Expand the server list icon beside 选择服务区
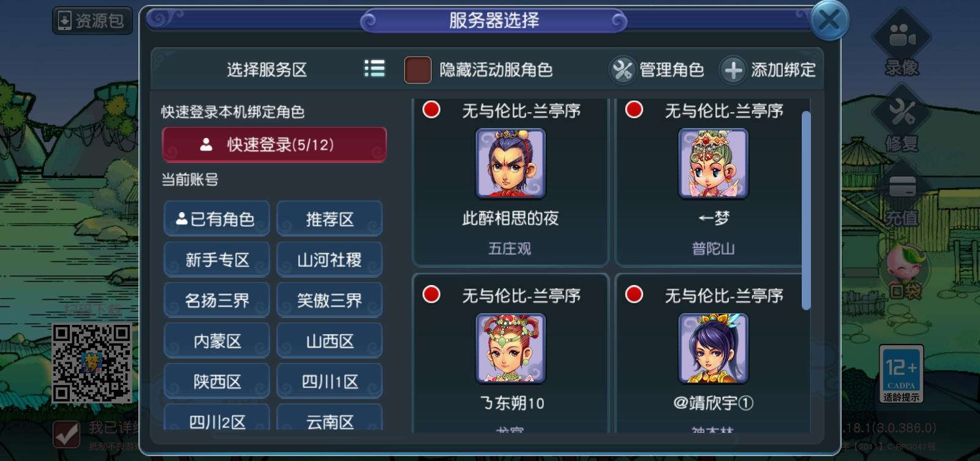 (374, 69)
